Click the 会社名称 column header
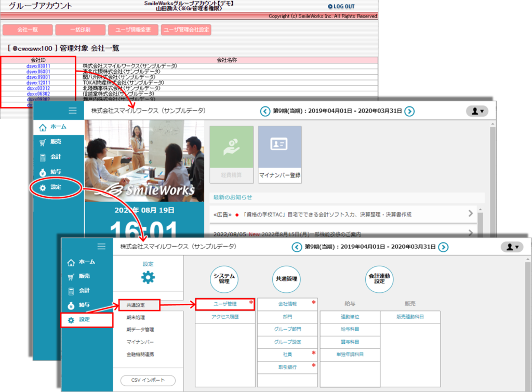Screen dimensions: 532x392 point(227,60)
